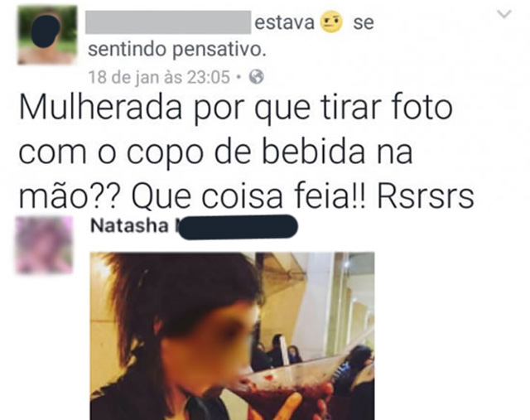The width and height of the screenshot is (530, 420).
Task: Click the public globe privacy icon
Action: click(x=256, y=77)
